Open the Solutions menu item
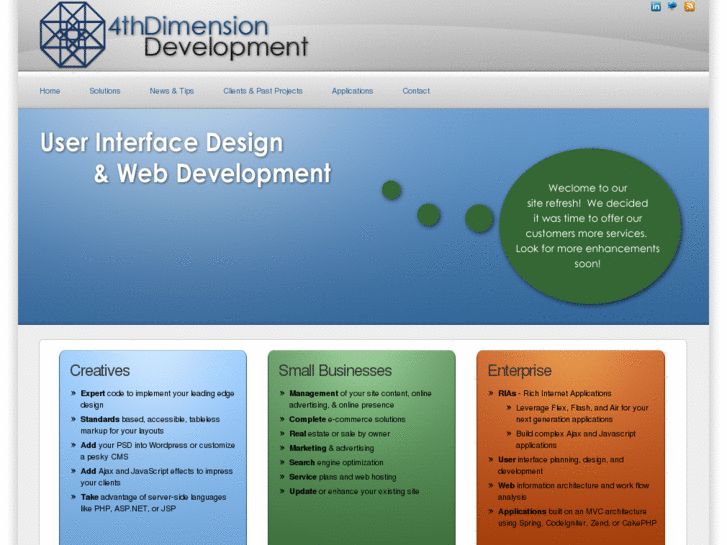The image size is (727, 545). 105,91
